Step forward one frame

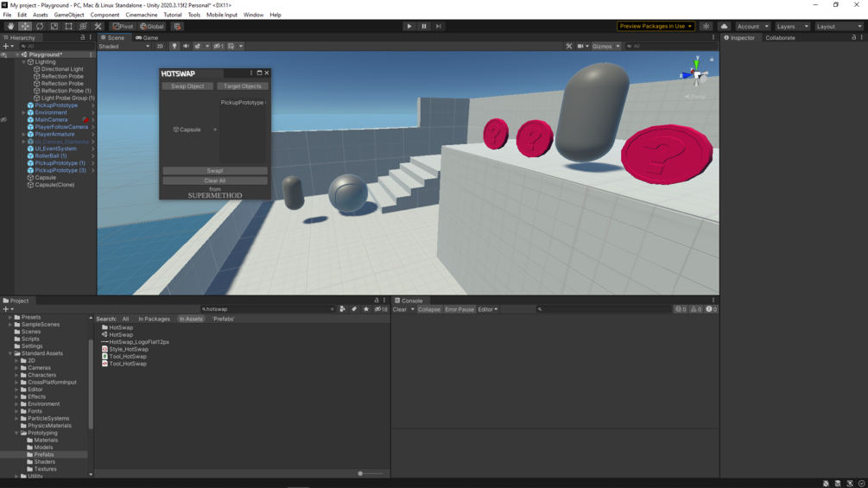tap(439, 26)
